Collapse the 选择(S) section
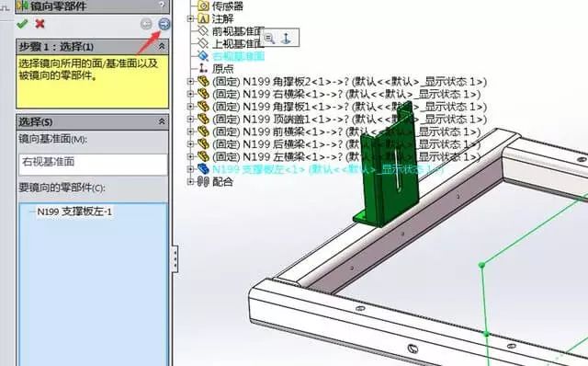This screenshot has height=366, width=588. [162, 121]
